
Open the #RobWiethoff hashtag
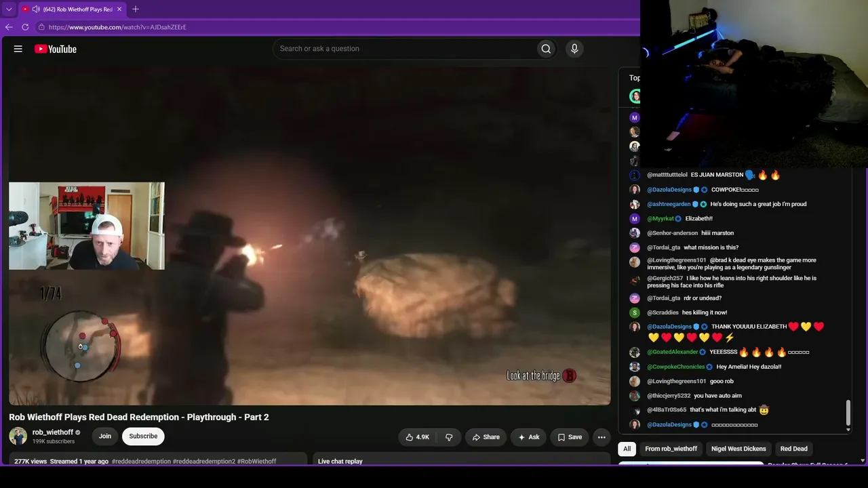(257, 462)
